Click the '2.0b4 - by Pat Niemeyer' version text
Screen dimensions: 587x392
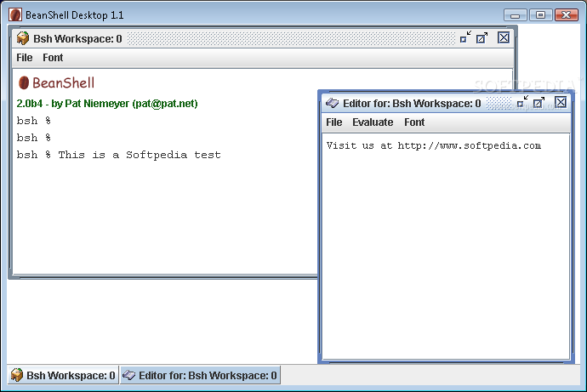tap(107, 104)
